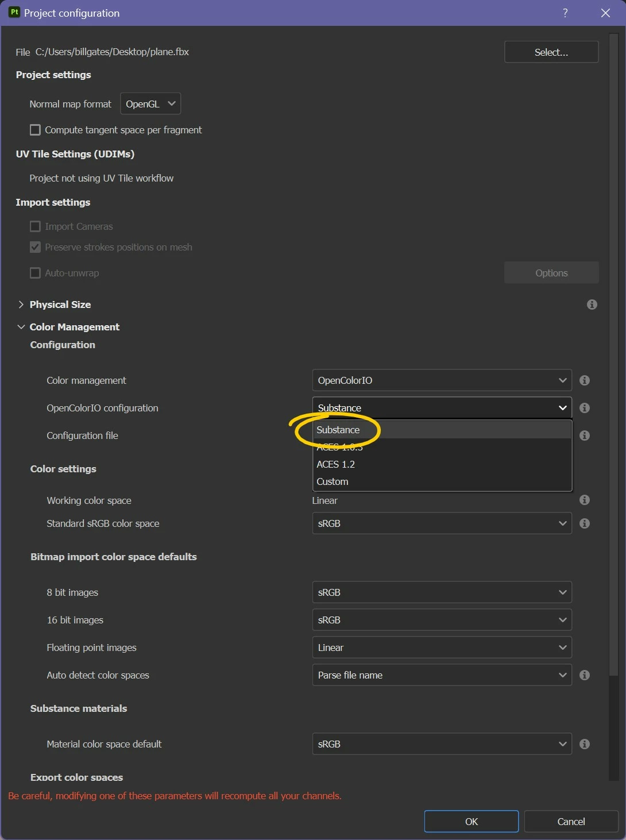Expand the Physical Size section
This screenshot has width=626, height=840.
21,305
